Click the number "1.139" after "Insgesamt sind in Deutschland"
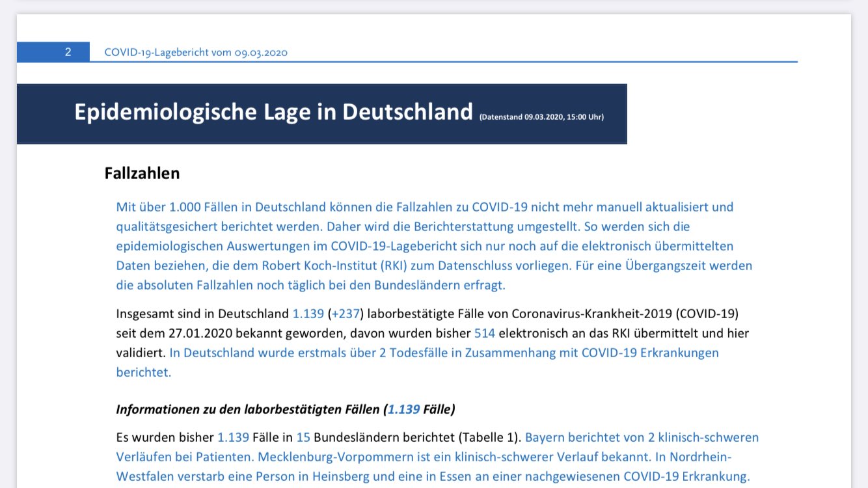 click(308, 314)
